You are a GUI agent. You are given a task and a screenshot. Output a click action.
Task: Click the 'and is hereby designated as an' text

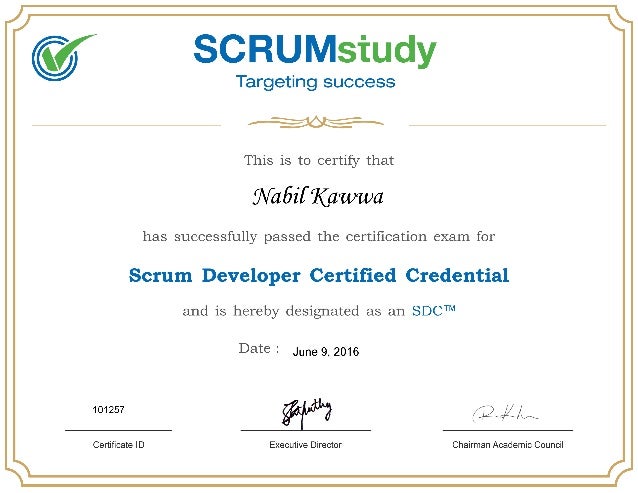pyautogui.click(x=294, y=312)
